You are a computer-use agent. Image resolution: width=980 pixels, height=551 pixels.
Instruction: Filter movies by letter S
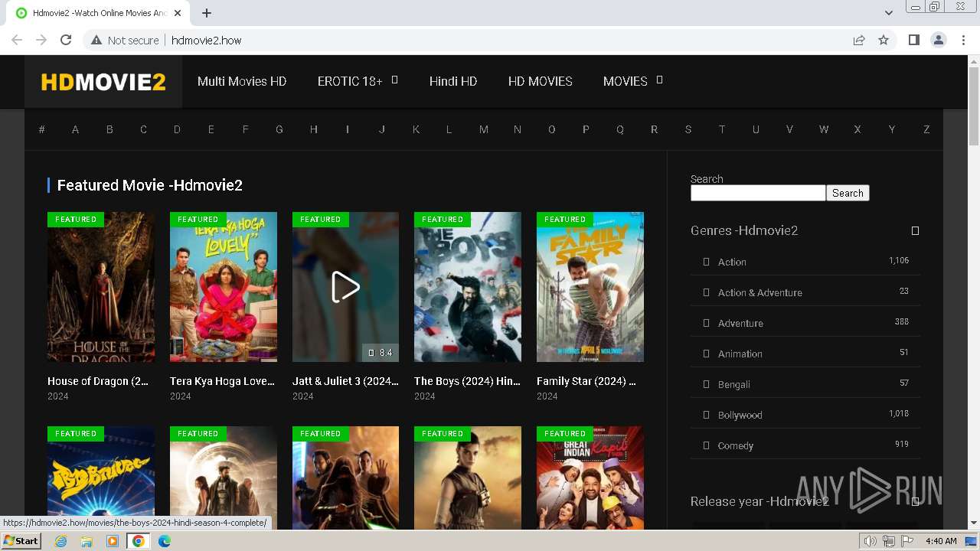pyautogui.click(x=688, y=129)
